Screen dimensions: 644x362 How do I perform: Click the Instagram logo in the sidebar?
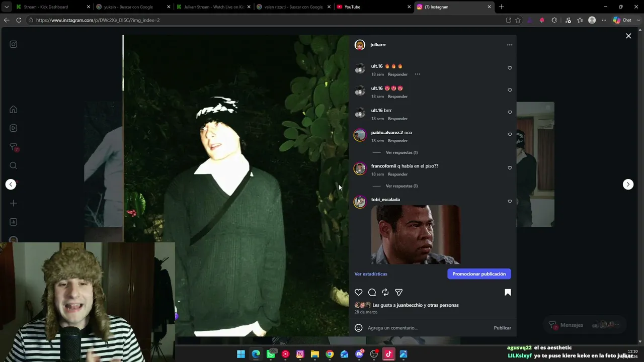[14, 44]
